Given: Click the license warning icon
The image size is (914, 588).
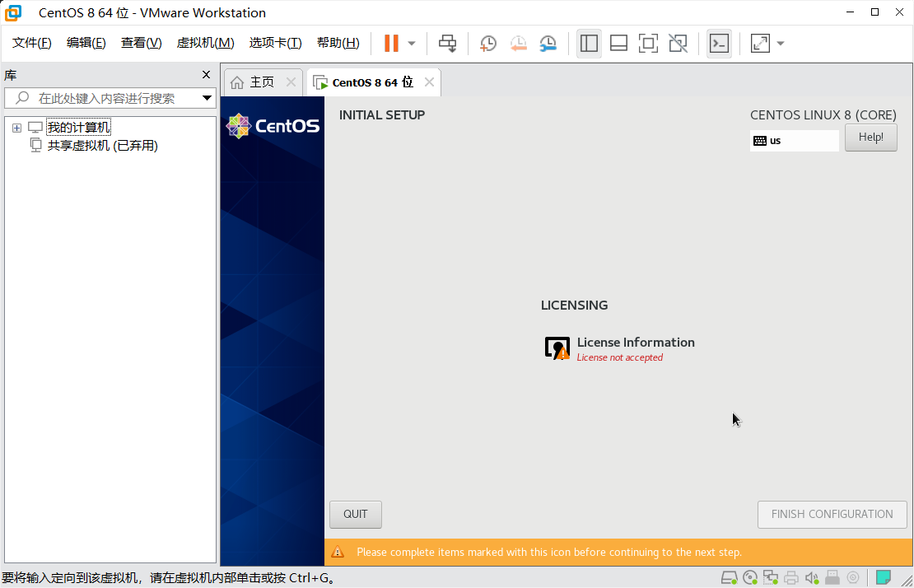Looking at the screenshot, I should coord(557,348).
